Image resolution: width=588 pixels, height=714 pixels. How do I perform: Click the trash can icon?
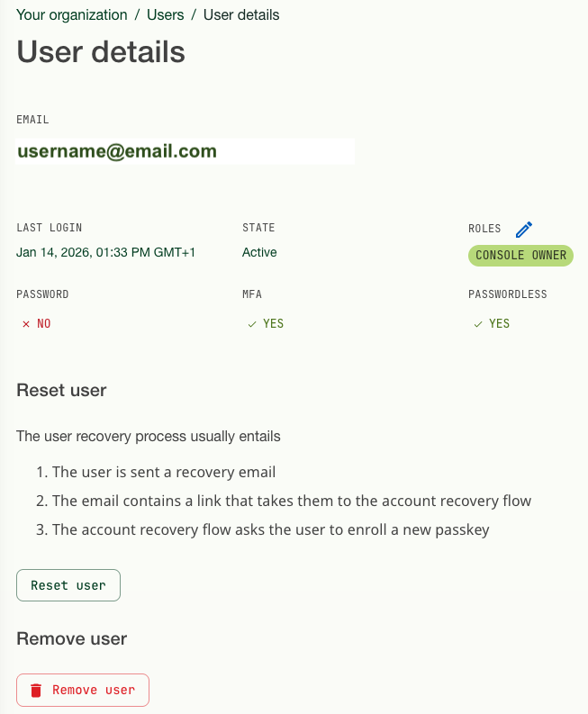[x=36, y=691]
